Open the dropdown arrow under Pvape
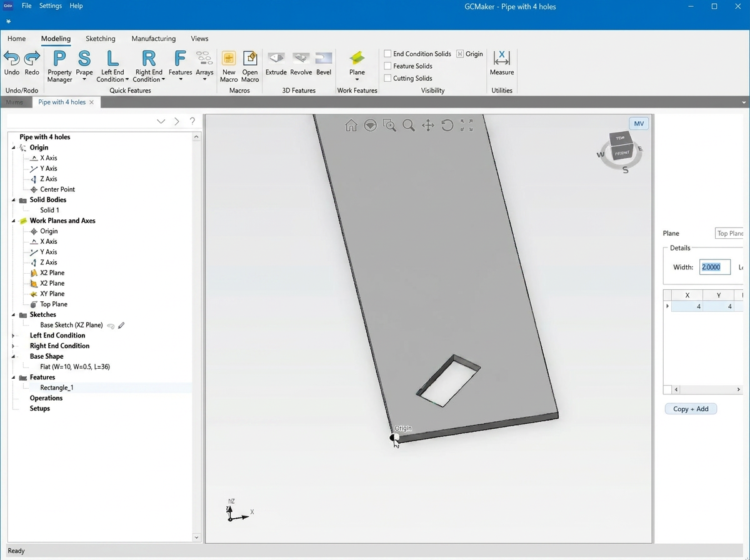This screenshot has height=560, width=750. (x=84, y=79)
